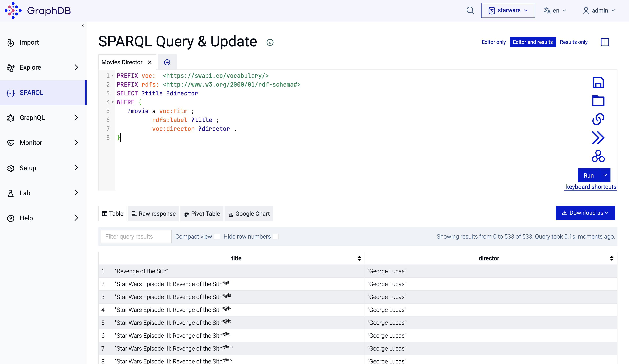The image size is (630, 364).
Task: Select Editor only view mode
Action: [x=494, y=42]
